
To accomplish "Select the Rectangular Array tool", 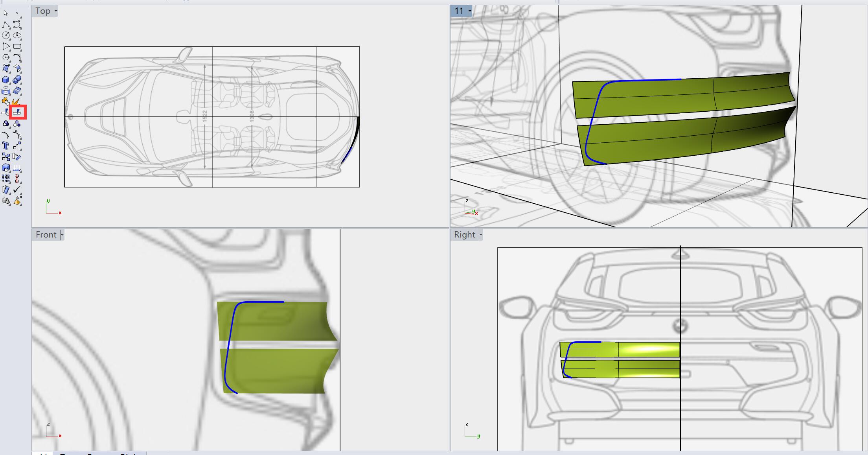I will pos(6,179).
